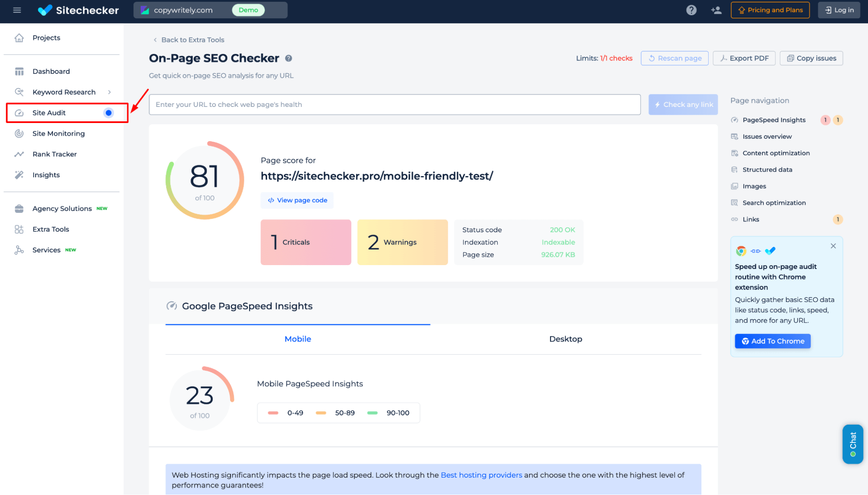The height and width of the screenshot is (495, 868).
Task: Click the copywritely.com project icon
Action: pos(145,10)
